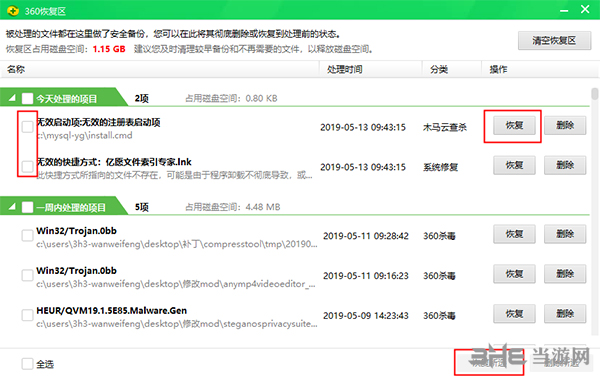This screenshot has width=600, height=379.
Task: Click the 清空恢复区 button
Action: click(x=554, y=40)
